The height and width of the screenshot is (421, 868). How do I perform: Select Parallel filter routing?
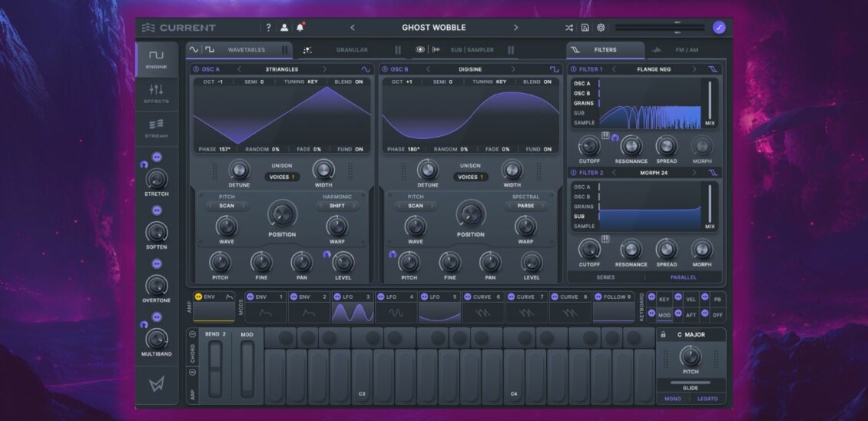[683, 277]
